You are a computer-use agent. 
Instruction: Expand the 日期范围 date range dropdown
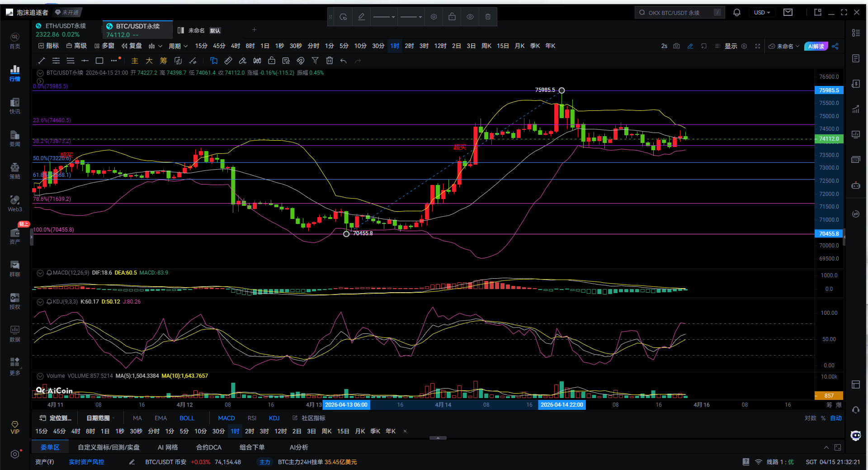tap(100, 418)
